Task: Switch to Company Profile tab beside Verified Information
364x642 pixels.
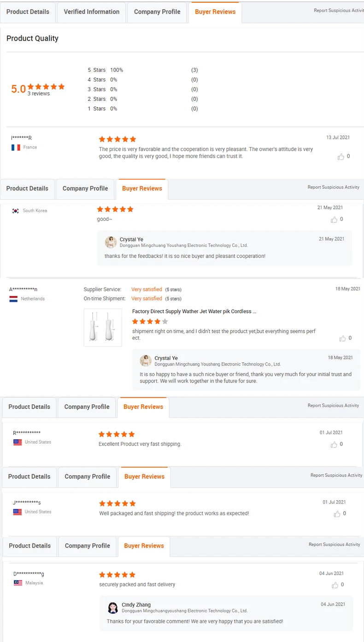Action: point(157,12)
